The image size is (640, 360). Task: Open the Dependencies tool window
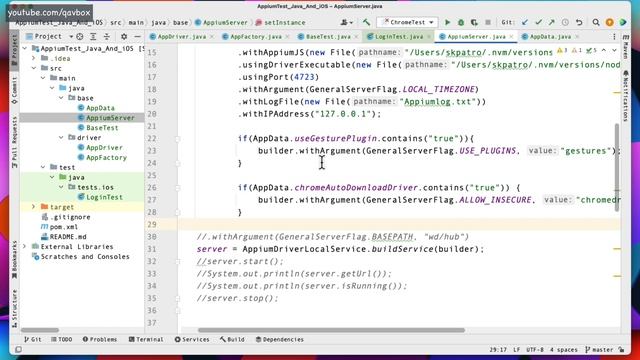[x=280, y=339]
